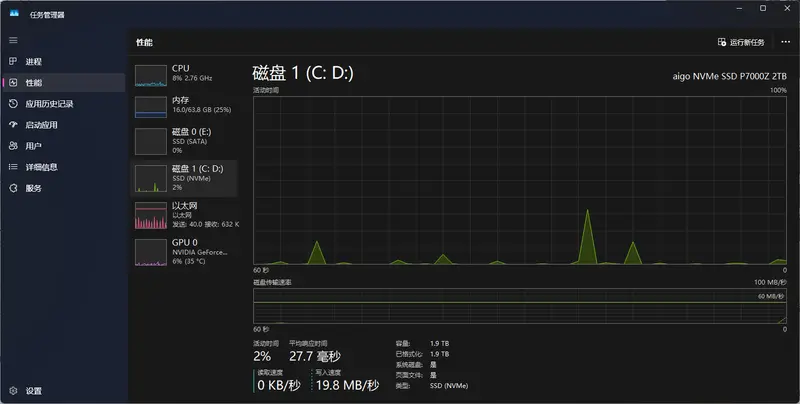The image size is (800, 404).
Task: Click the 容量 capacity label
Action: click(x=403, y=344)
